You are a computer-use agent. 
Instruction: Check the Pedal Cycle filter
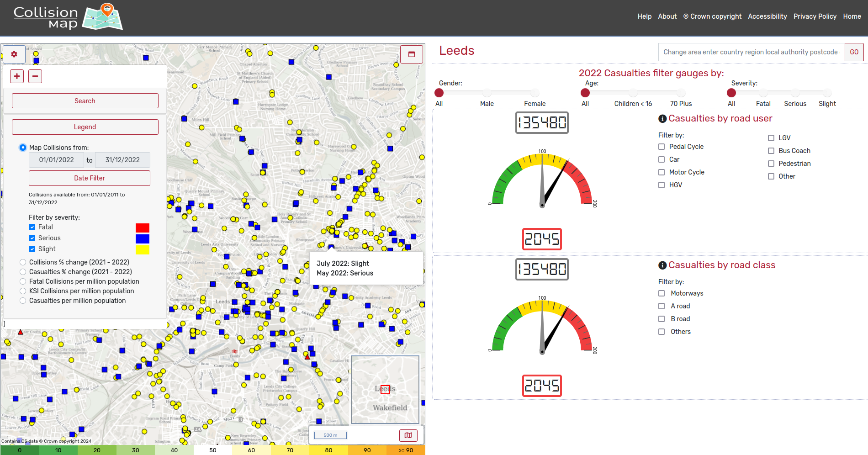tap(662, 147)
